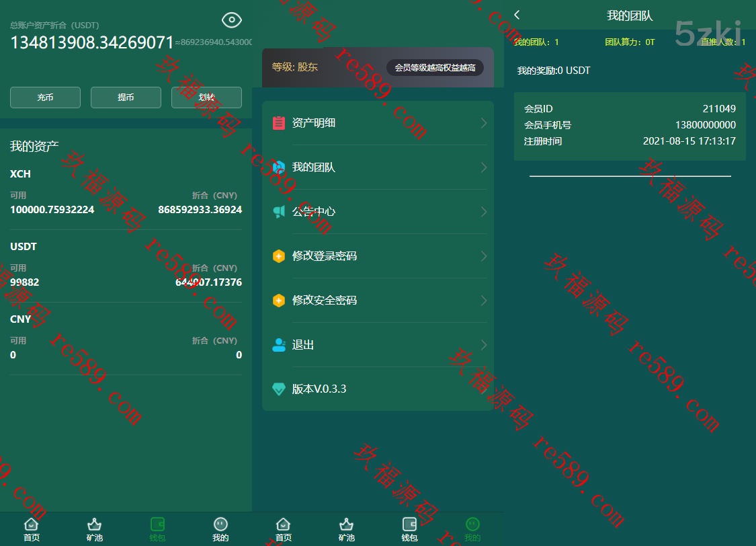Click the 退出 logout user icon
The width and height of the screenshot is (756, 546).
point(279,345)
